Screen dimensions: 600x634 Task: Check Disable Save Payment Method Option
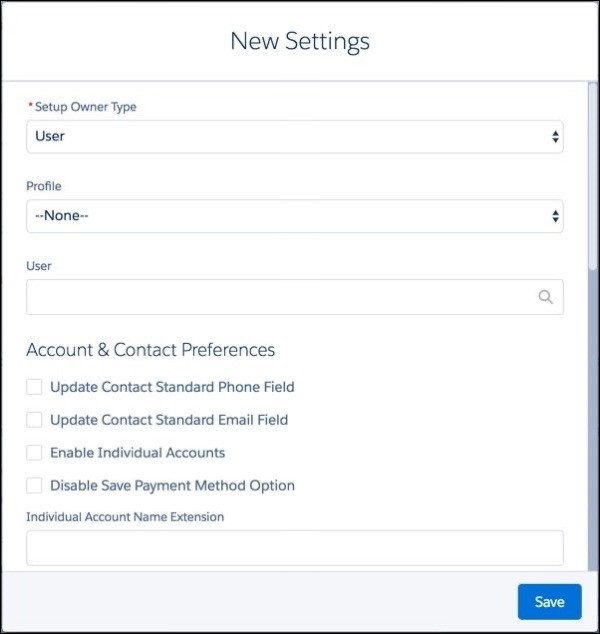point(34,485)
